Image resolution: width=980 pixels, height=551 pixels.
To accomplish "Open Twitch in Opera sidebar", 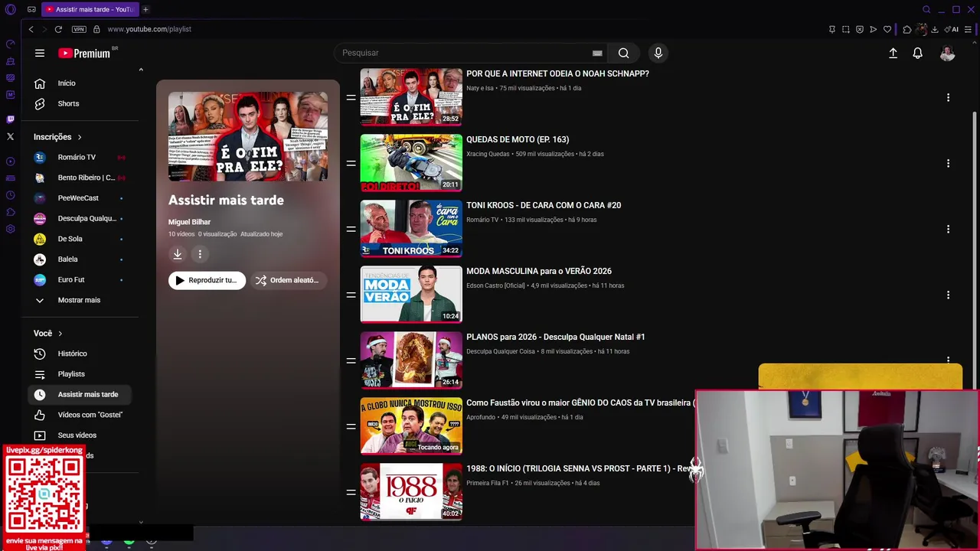I will tap(10, 119).
